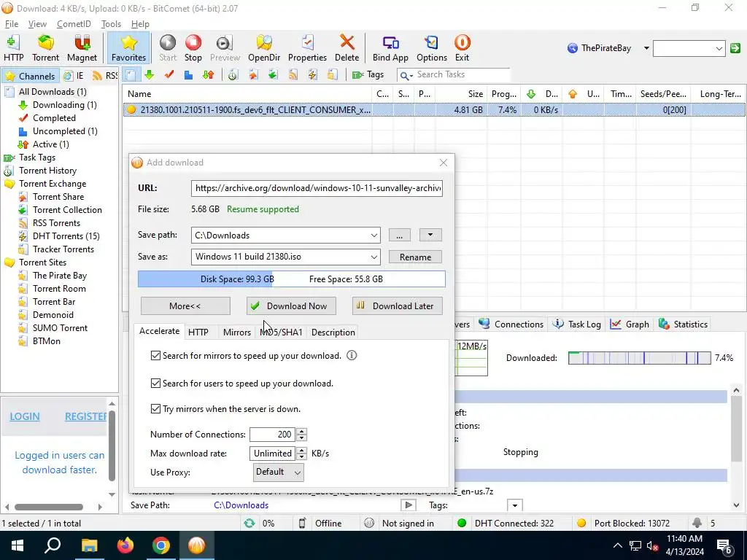
Task: Uncheck Try mirrors when server down
Action: pos(155,408)
